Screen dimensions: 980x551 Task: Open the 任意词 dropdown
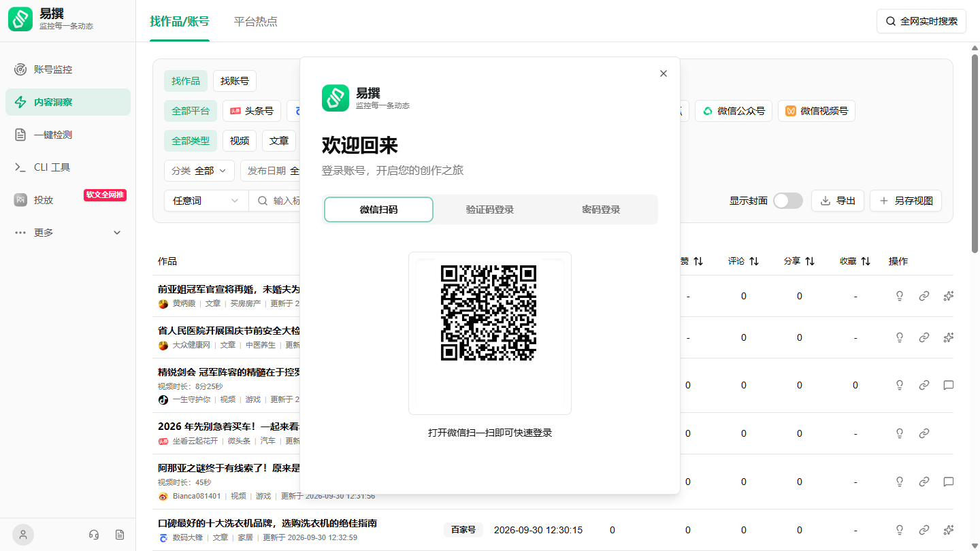pos(206,201)
